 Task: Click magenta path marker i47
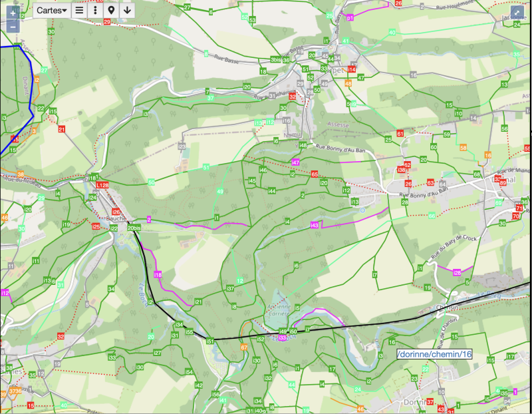point(296,162)
